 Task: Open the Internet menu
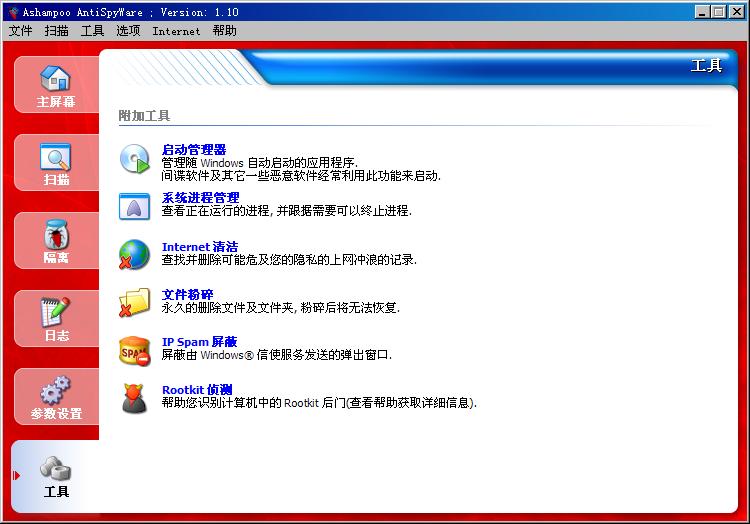pos(176,31)
